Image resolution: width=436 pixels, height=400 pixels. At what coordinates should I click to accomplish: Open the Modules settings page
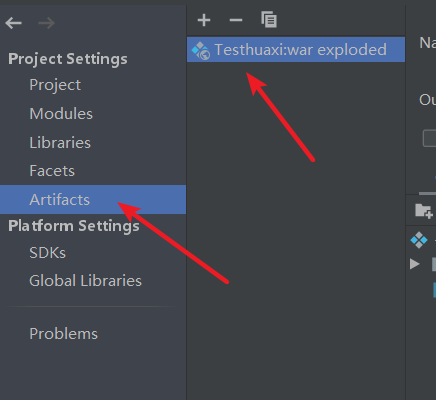click(61, 114)
